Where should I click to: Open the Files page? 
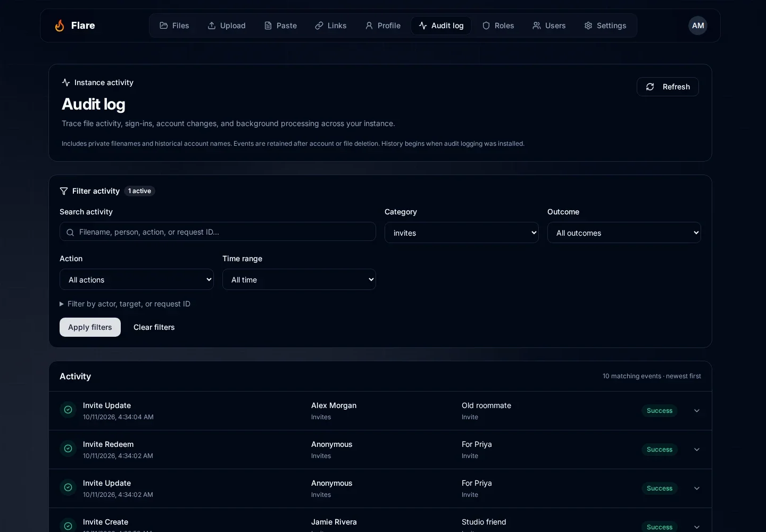(174, 26)
